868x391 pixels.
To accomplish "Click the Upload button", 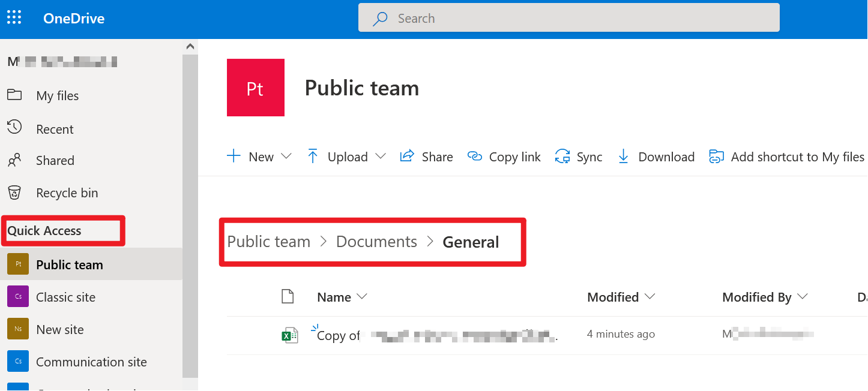I will 346,157.
